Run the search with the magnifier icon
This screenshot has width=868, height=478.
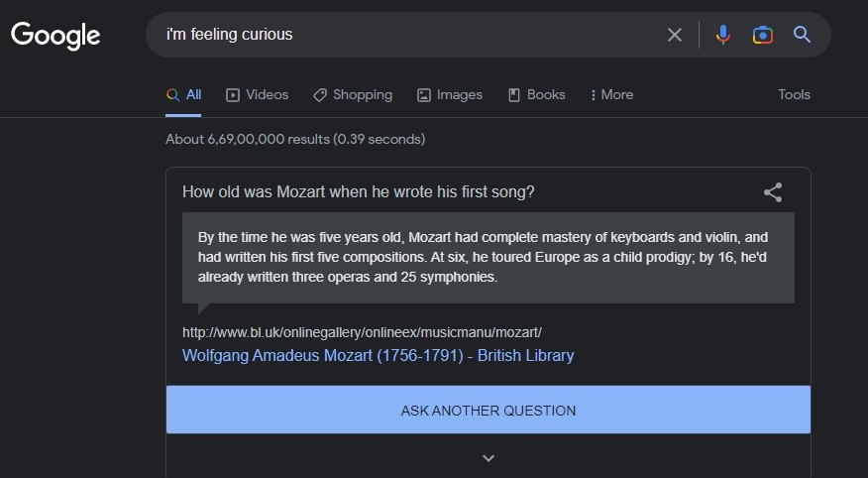tap(802, 35)
